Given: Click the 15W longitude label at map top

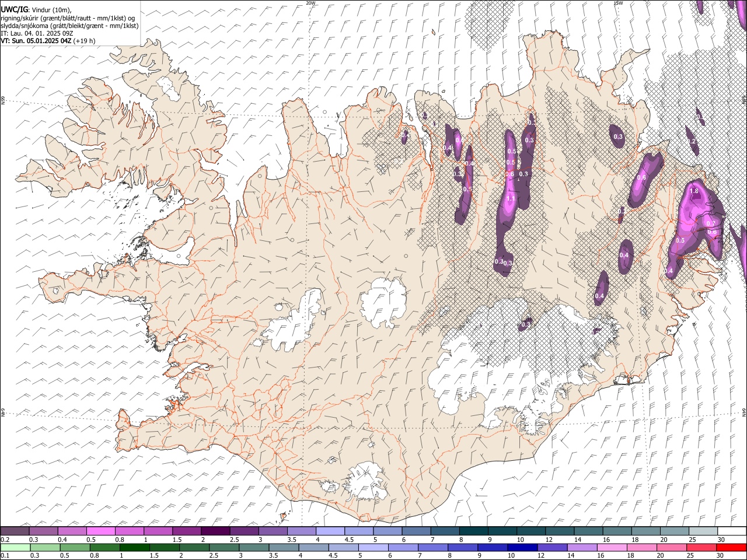Looking at the screenshot, I should [x=618, y=3].
